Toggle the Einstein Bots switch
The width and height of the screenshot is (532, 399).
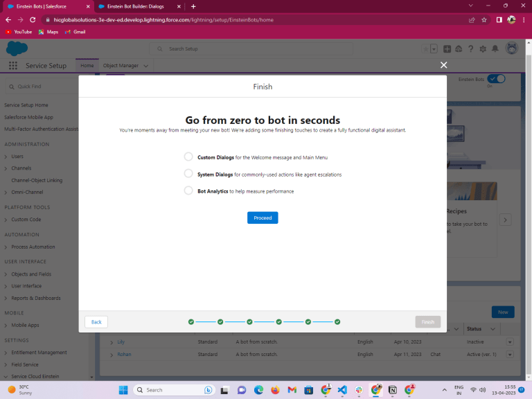(x=497, y=79)
